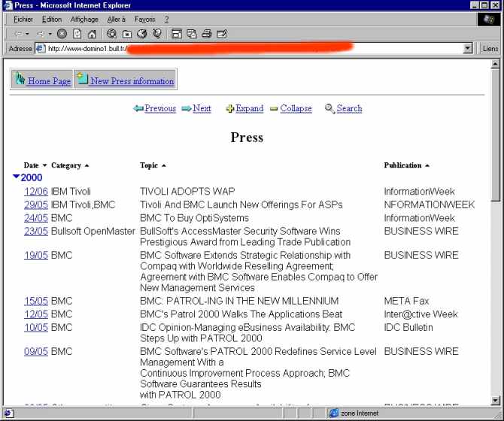Click the scrollbar down arrow
The width and height of the screenshot is (504, 421).
pyautogui.click(x=495, y=400)
